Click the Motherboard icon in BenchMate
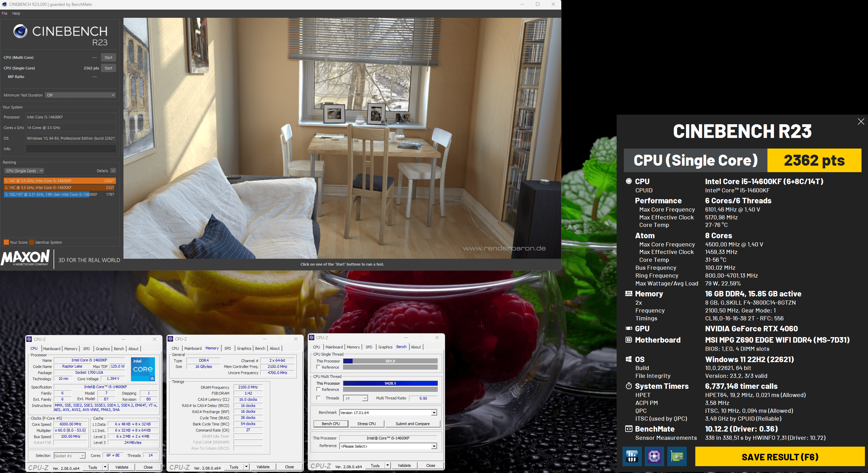868x473 pixels. [629, 340]
